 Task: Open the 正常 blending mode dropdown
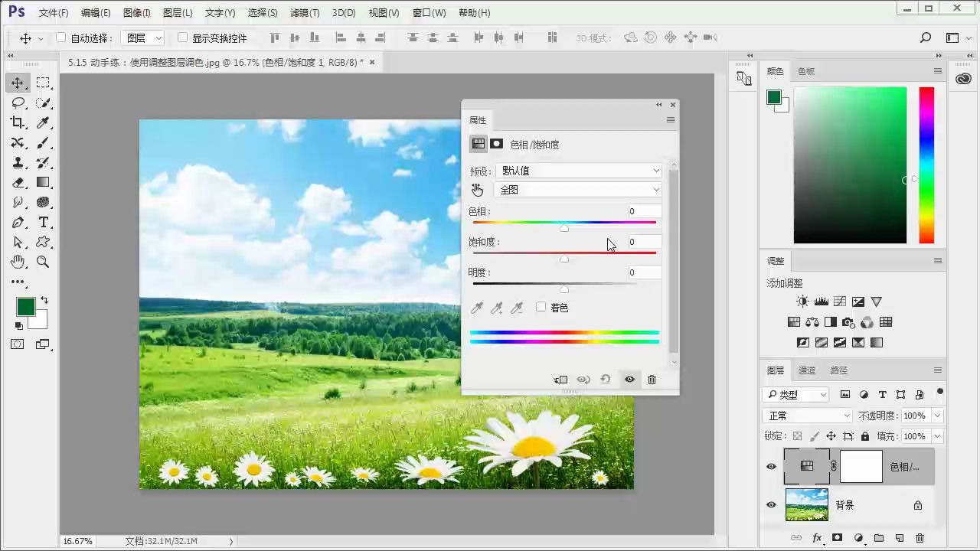click(x=806, y=416)
